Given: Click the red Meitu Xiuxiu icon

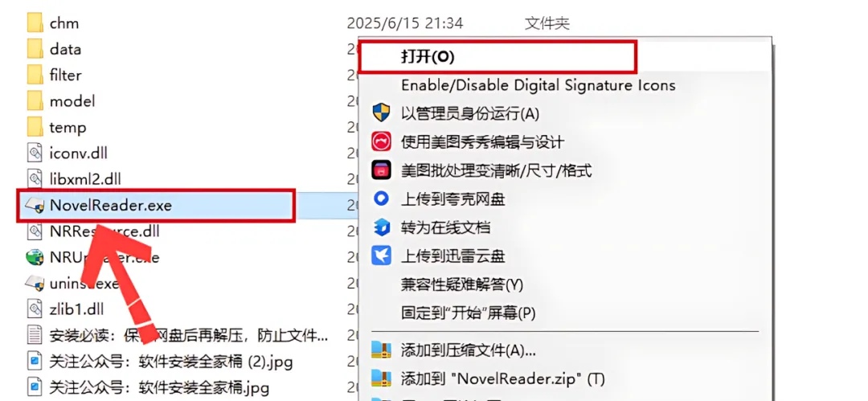Looking at the screenshot, I should click(382, 141).
